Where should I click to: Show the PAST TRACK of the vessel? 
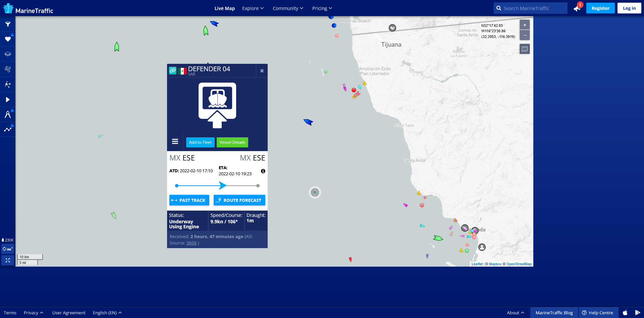(189, 200)
